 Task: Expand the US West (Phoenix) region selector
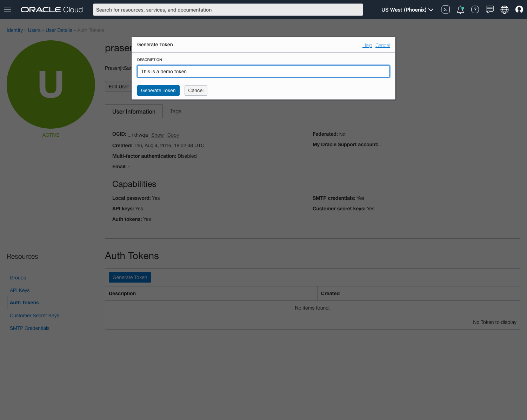(x=407, y=9)
